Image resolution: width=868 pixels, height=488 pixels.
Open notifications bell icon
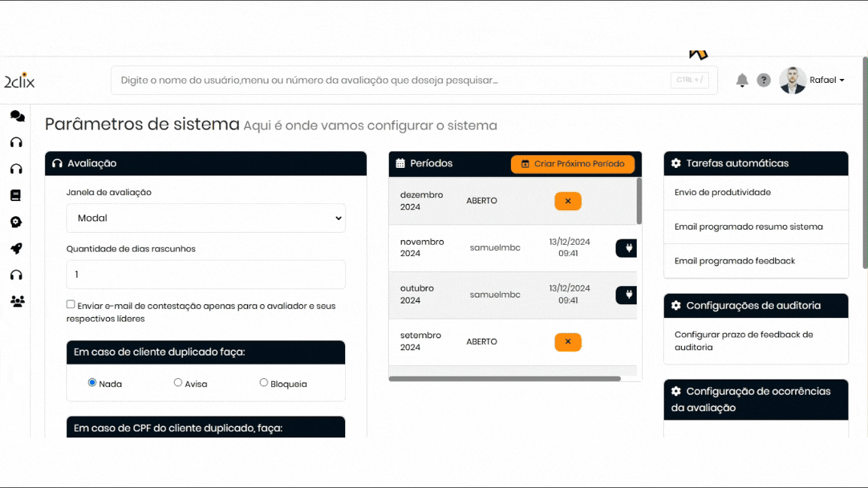coord(742,81)
